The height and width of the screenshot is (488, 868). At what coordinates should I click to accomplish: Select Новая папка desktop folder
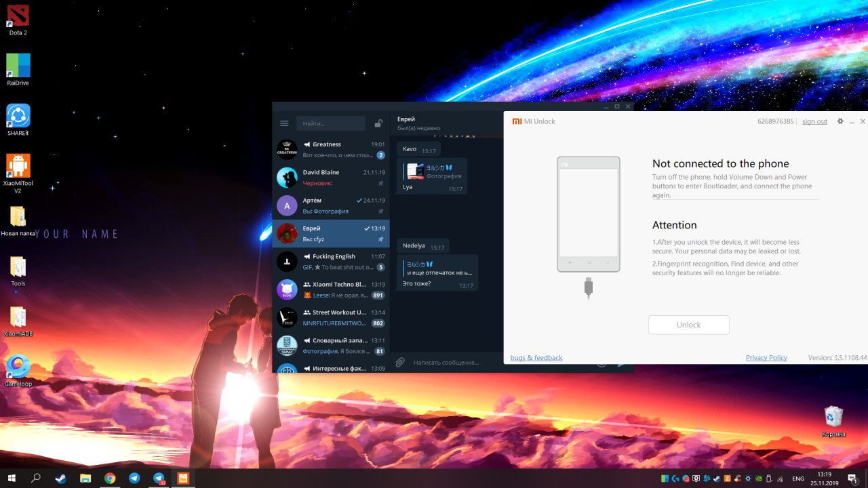point(18,221)
